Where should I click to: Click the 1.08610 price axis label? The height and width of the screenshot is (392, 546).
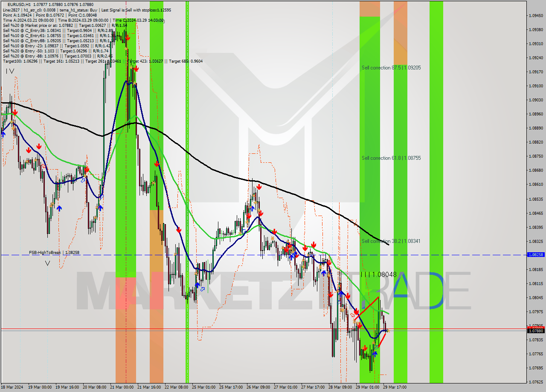536,184
